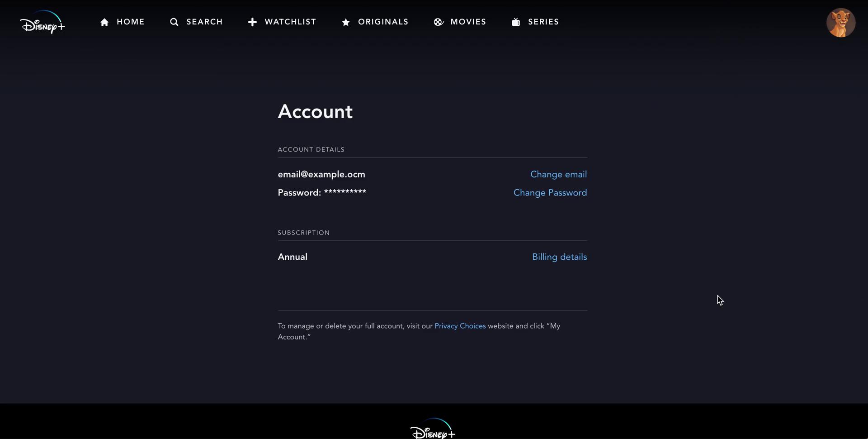Go to the HOME tab
Image resolution: width=868 pixels, height=439 pixels.
coord(131,22)
